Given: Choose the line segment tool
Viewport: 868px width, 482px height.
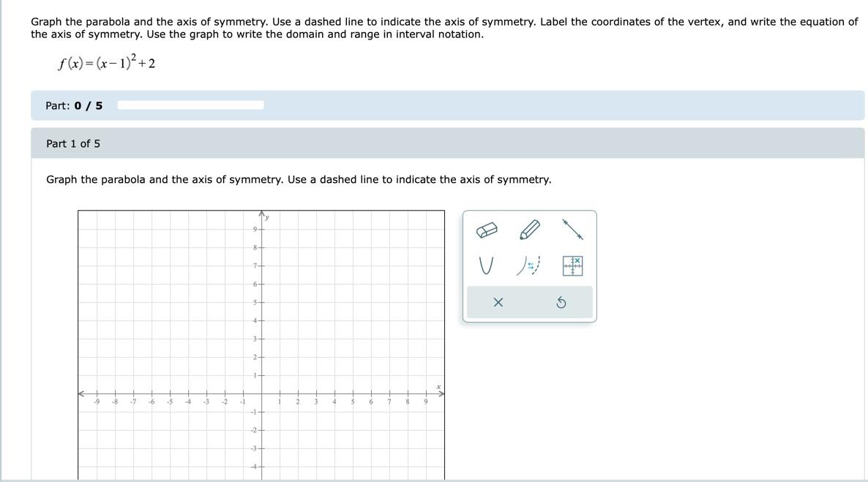Looking at the screenshot, I should [572, 229].
